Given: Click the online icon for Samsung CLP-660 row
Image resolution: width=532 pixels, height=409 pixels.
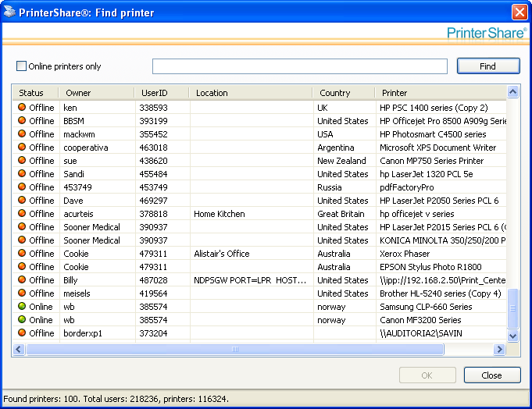Looking at the screenshot, I should [x=22, y=306].
